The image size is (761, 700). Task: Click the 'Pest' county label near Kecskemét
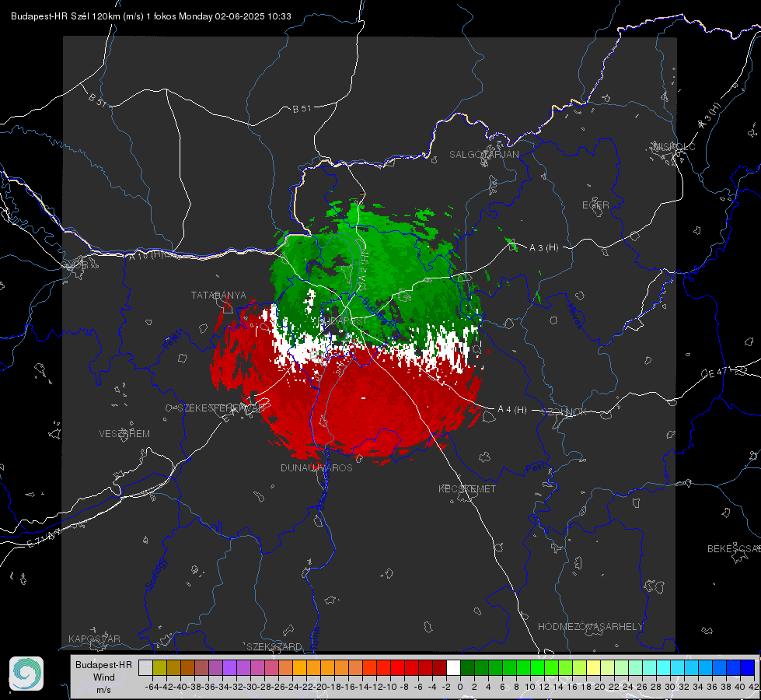tap(536, 469)
